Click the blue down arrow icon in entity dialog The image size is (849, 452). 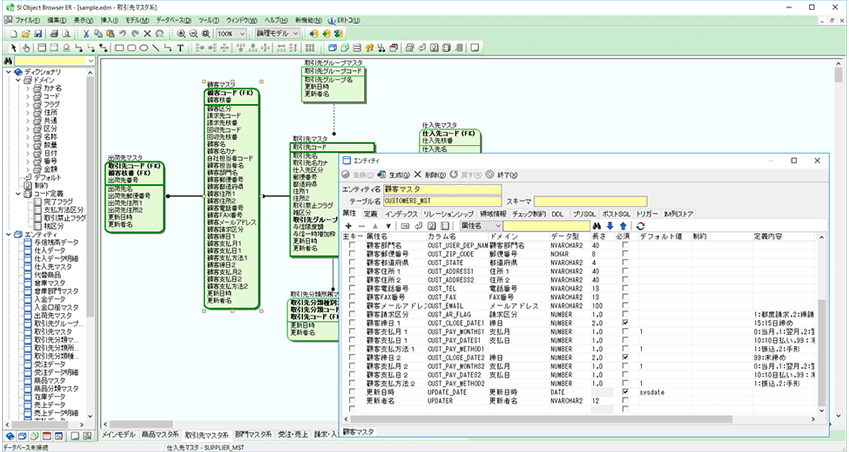click(x=609, y=226)
